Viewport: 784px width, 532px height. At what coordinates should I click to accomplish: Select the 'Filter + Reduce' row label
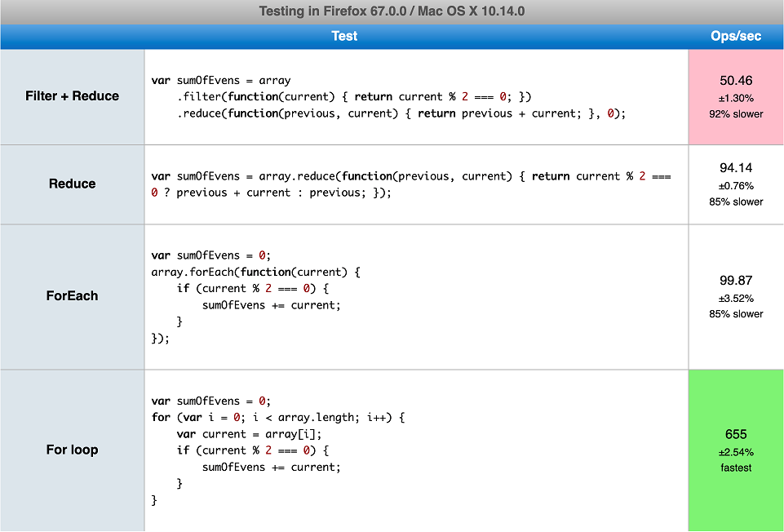[73, 96]
